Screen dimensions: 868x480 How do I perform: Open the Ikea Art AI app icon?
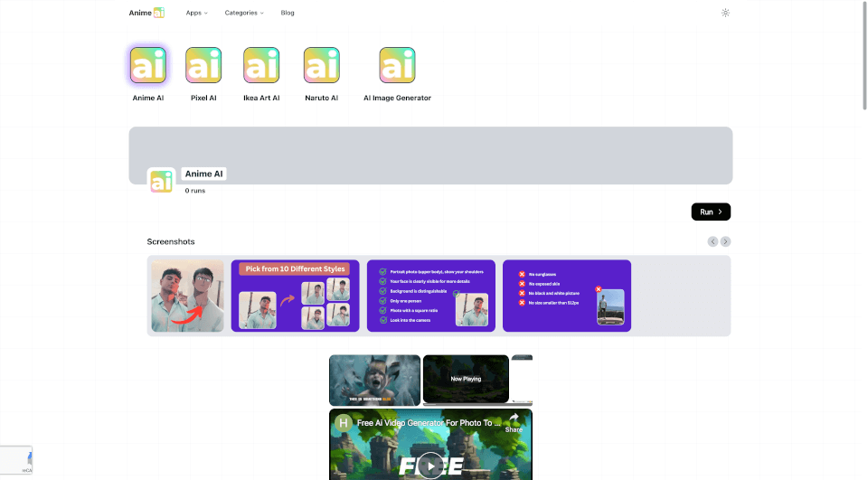pyautogui.click(x=261, y=65)
